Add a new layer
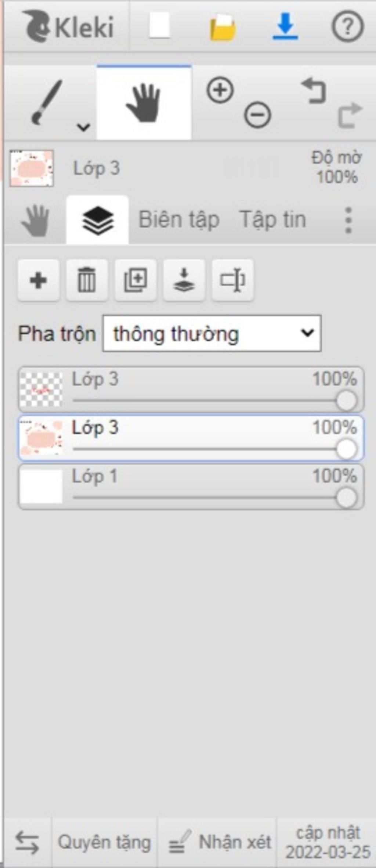This screenshot has width=376, height=868. pos(38,280)
